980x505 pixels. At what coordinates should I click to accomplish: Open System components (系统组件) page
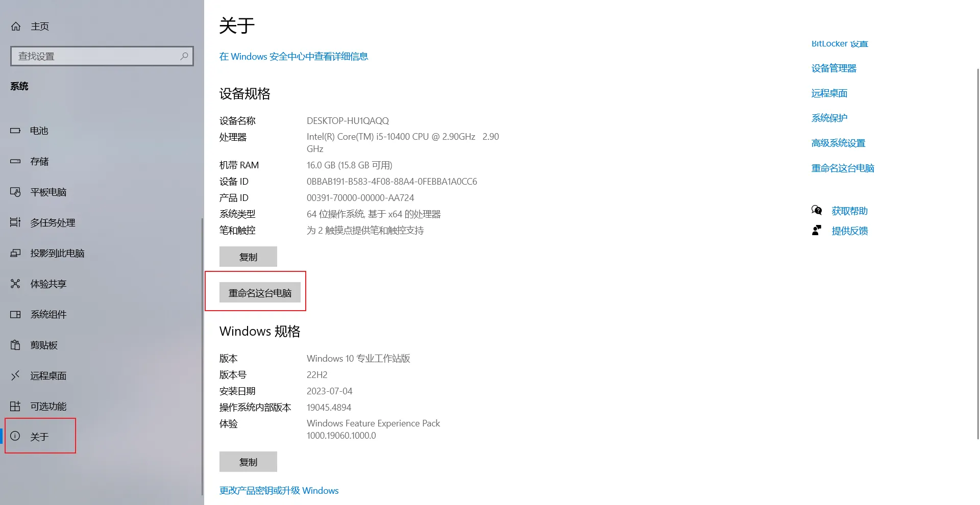[x=48, y=314]
